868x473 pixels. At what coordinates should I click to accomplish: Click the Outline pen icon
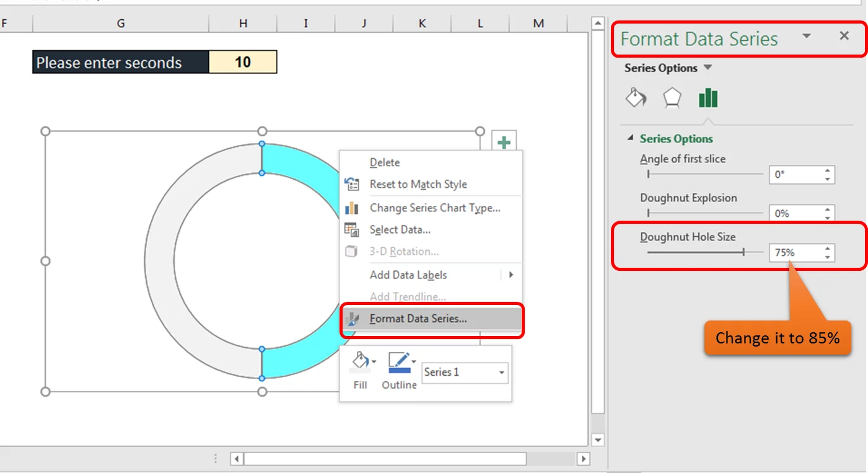coord(398,362)
